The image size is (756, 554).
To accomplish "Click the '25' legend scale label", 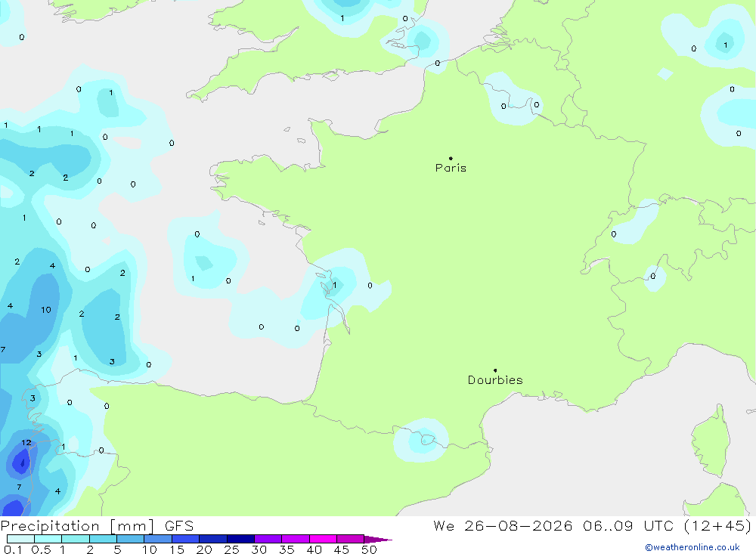I will pos(231,549).
